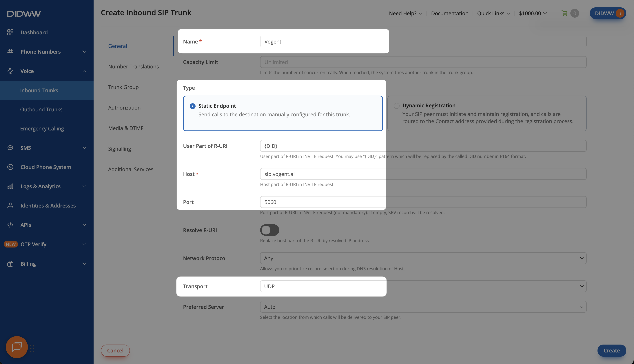
Task: Click the Cancel button
Action: click(x=115, y=350)
